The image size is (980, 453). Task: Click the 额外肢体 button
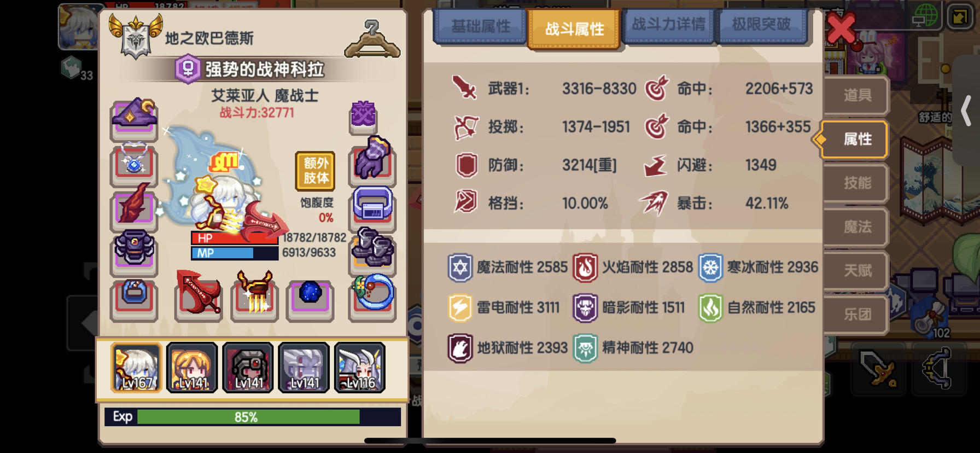coord(316,171)
